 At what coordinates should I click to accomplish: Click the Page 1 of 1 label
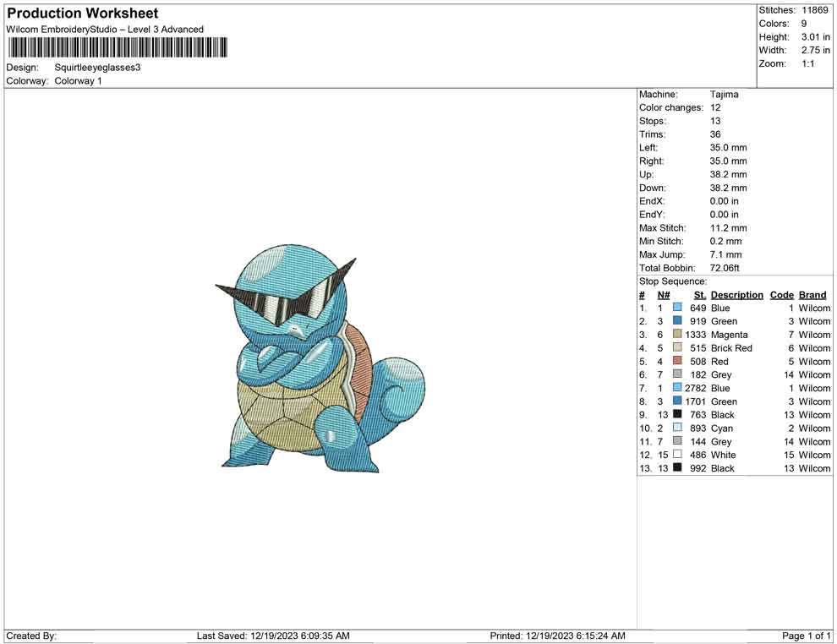807,636
